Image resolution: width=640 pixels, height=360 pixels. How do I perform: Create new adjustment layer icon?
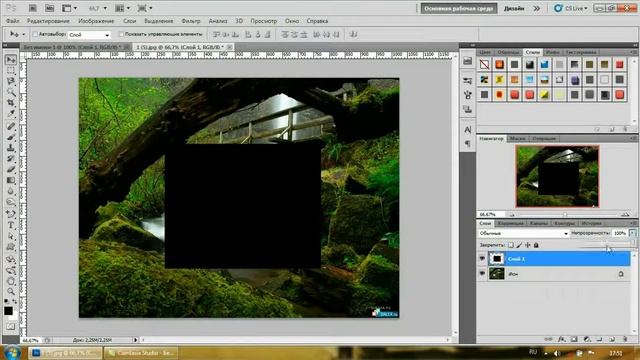[x=587, y=339]
